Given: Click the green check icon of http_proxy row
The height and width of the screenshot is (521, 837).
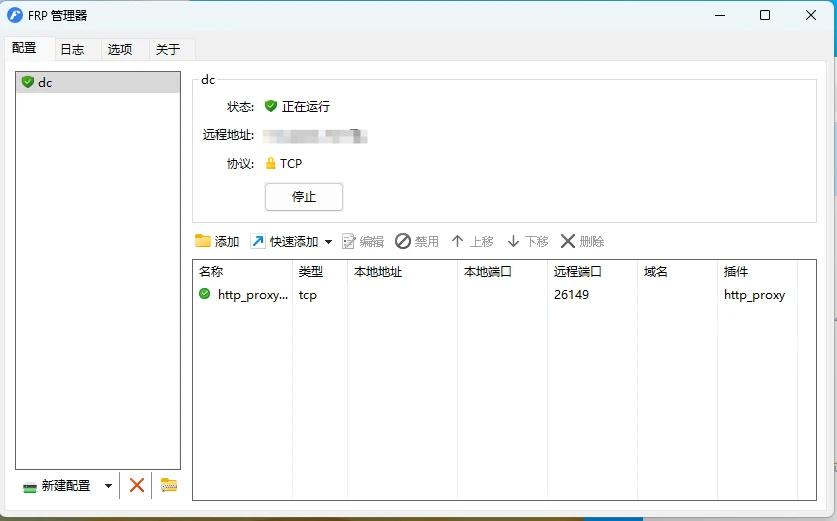Looking at the screenshot, I should pos(204,294).
